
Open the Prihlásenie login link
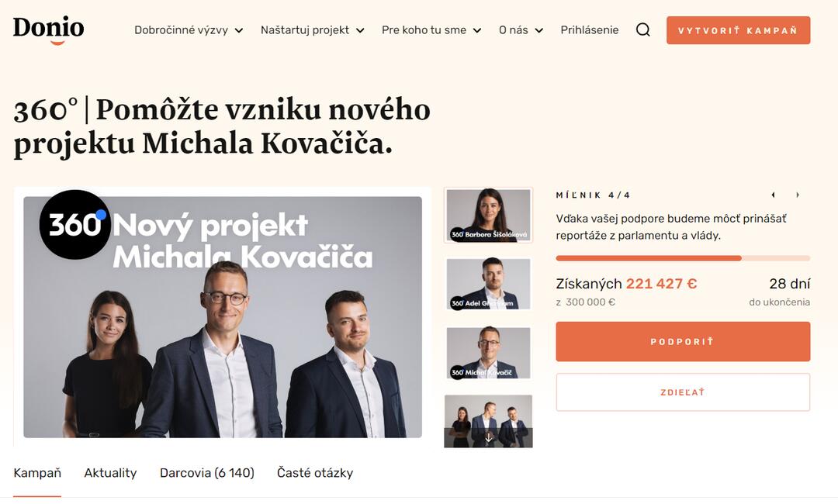(590, 30)
